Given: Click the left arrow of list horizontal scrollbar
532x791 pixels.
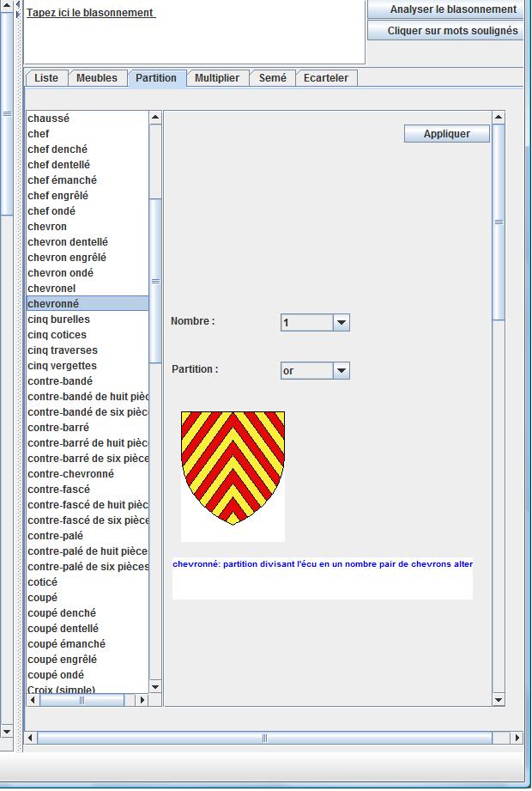Looking at the screenshot, I should (x=33, y=700).
